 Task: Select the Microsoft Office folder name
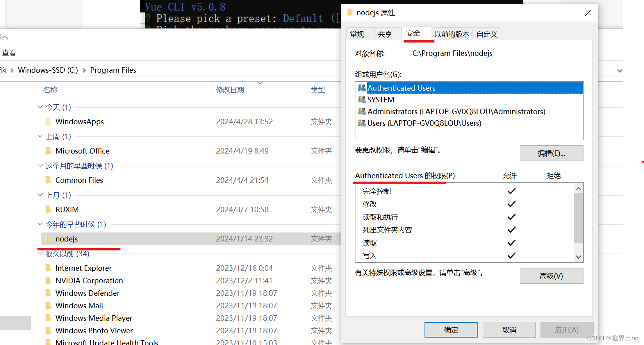coord(82,151)
